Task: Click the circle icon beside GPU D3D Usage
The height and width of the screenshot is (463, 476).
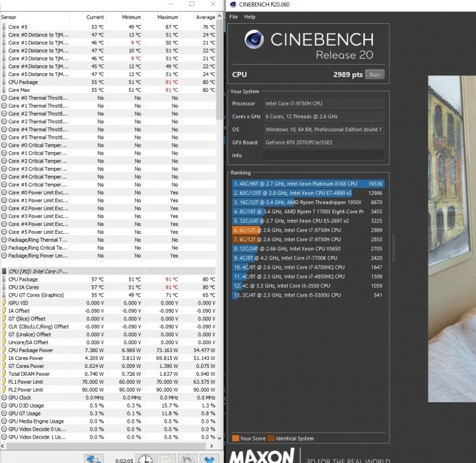Action: tap(4, 405)
